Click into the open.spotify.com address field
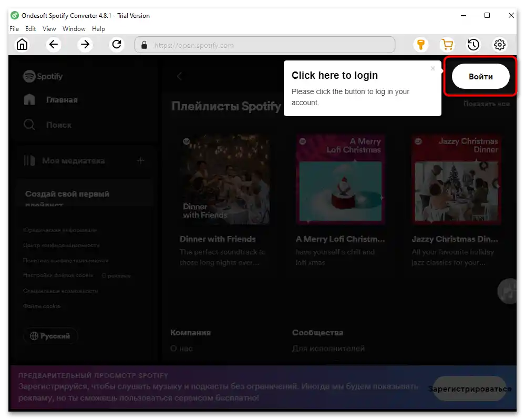This screenshot has height=420, width=525. 264,45
